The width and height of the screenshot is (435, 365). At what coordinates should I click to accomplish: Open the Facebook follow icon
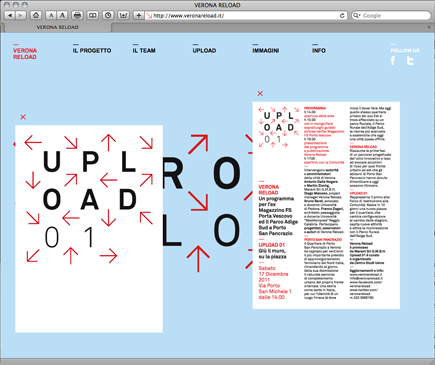point(393,61)
